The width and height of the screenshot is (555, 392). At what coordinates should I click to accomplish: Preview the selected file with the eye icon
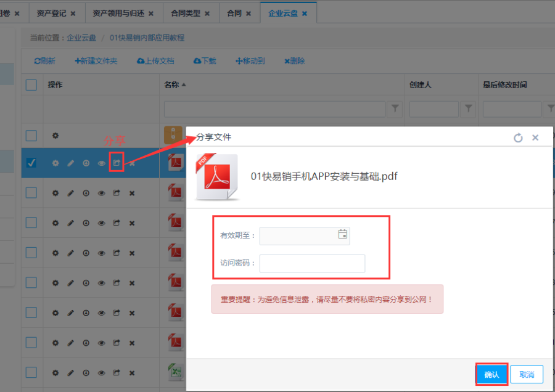[101, 163]
